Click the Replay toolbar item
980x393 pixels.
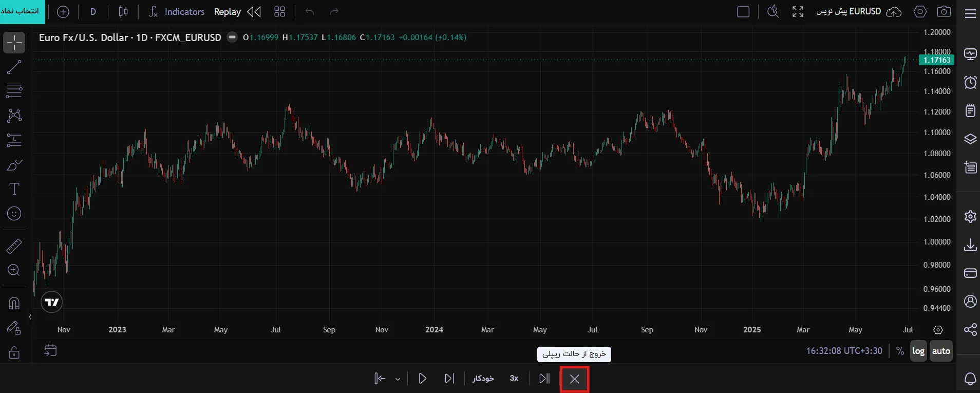coord(237,12)
